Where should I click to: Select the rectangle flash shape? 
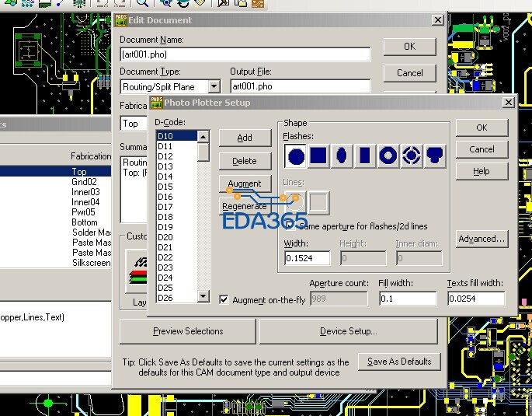click(x=365, y=156)
